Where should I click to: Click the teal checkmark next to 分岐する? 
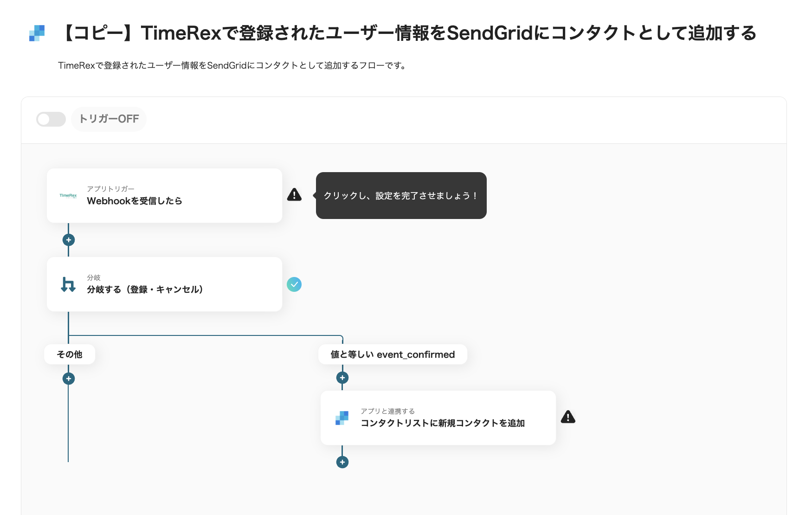point(294,284)
